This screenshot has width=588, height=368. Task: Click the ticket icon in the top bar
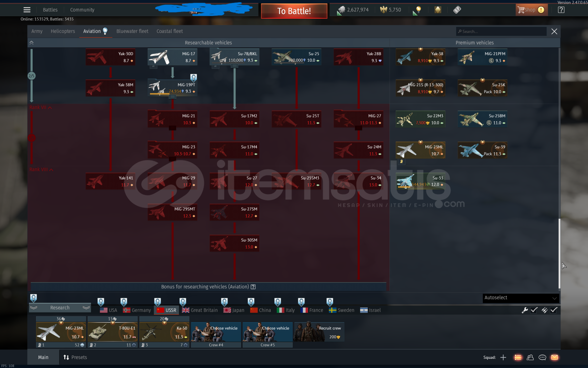457,10
